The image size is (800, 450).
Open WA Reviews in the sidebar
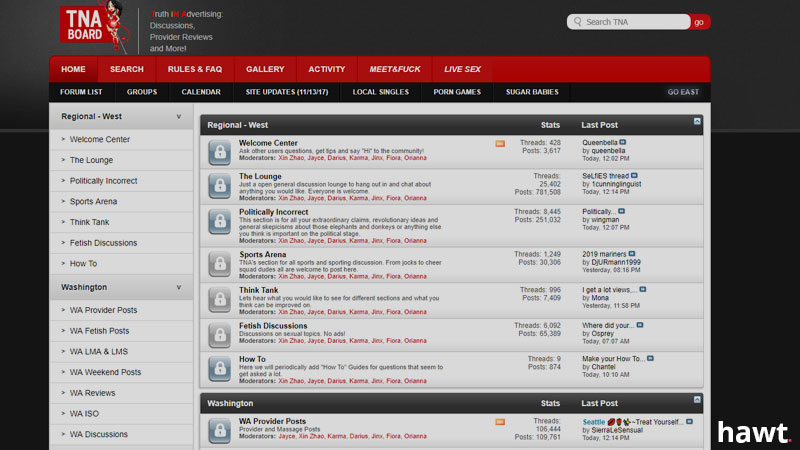click(x=92, y=393)
